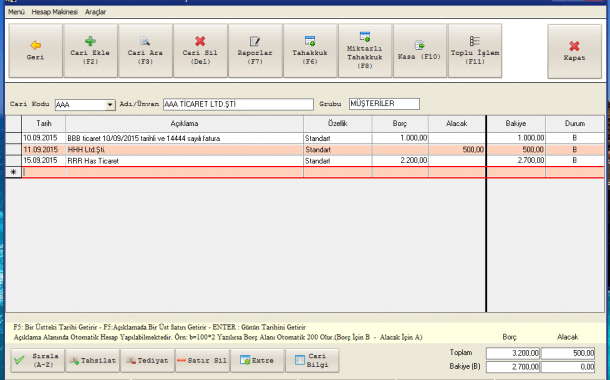Select the date cell 10.09.2015
610x380 pixels.
click(x=44, y=138)
